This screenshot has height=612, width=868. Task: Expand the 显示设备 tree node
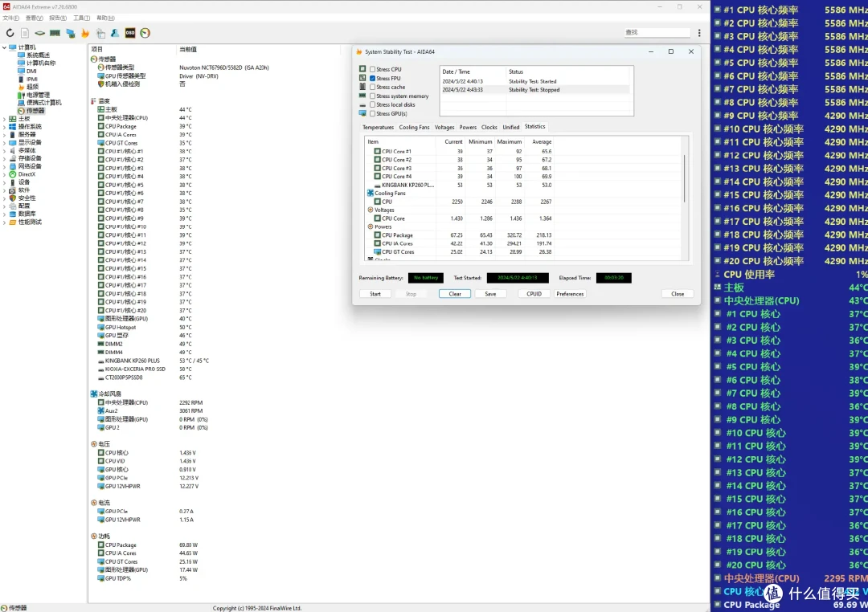tap(5, 143)
